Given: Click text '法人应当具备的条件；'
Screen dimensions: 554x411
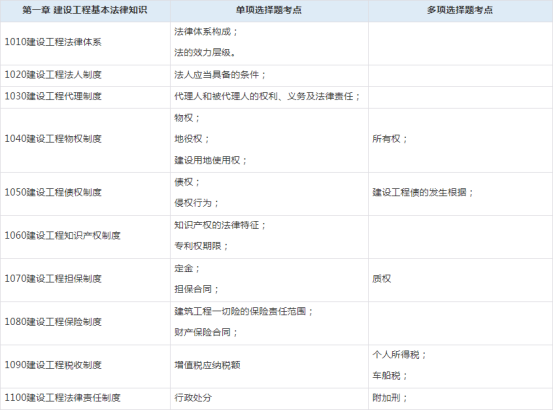Looking at the screenshot, I should click(x=220, y=75).
